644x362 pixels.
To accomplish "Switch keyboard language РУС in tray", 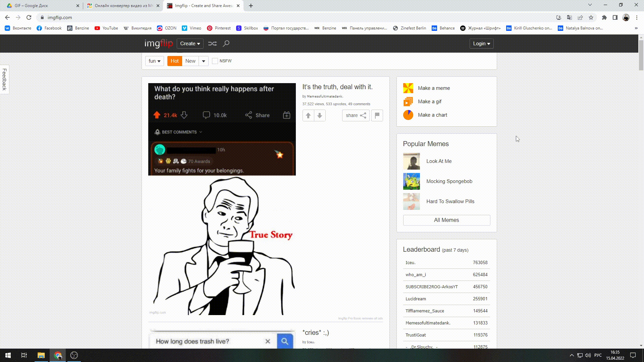I will click(x=598, y=355).
